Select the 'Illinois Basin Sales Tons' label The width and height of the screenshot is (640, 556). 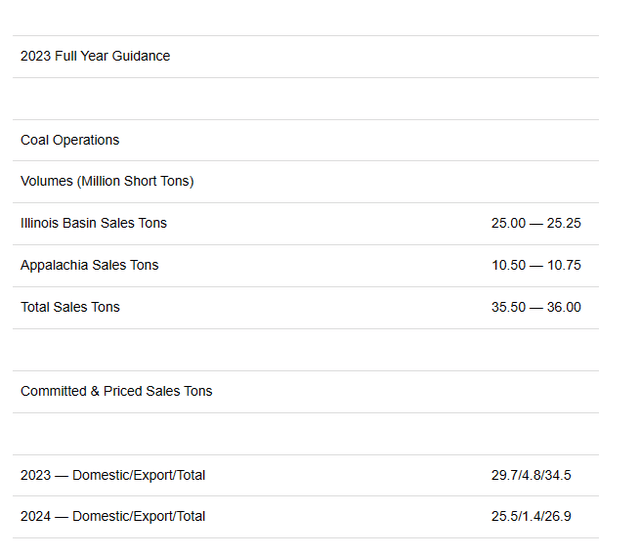point(94,223)
